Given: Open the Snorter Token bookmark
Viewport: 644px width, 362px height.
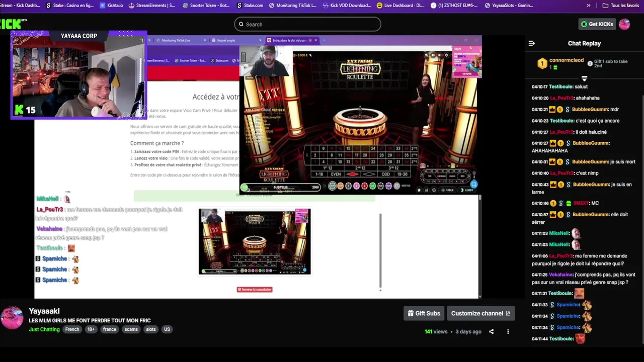Looking at the screenshot, I should (207, 6).
